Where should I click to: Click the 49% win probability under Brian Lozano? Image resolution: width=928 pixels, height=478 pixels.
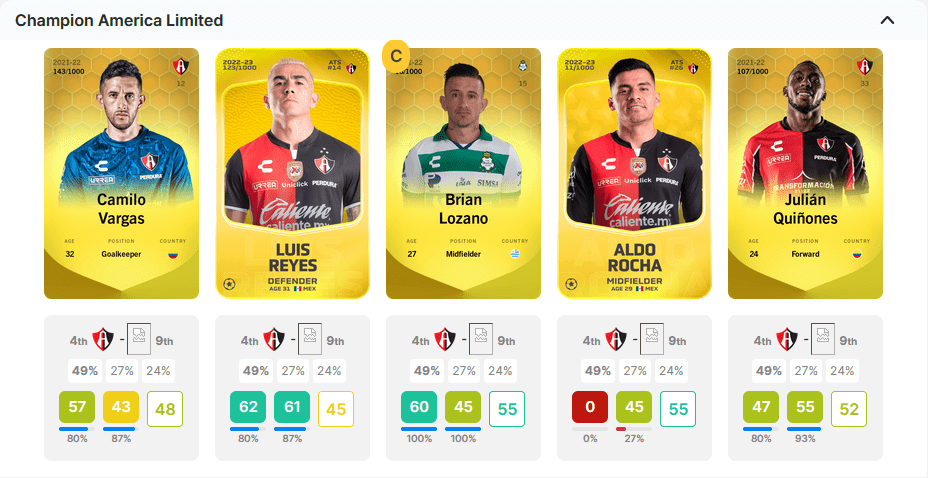(x=427, y=371)
